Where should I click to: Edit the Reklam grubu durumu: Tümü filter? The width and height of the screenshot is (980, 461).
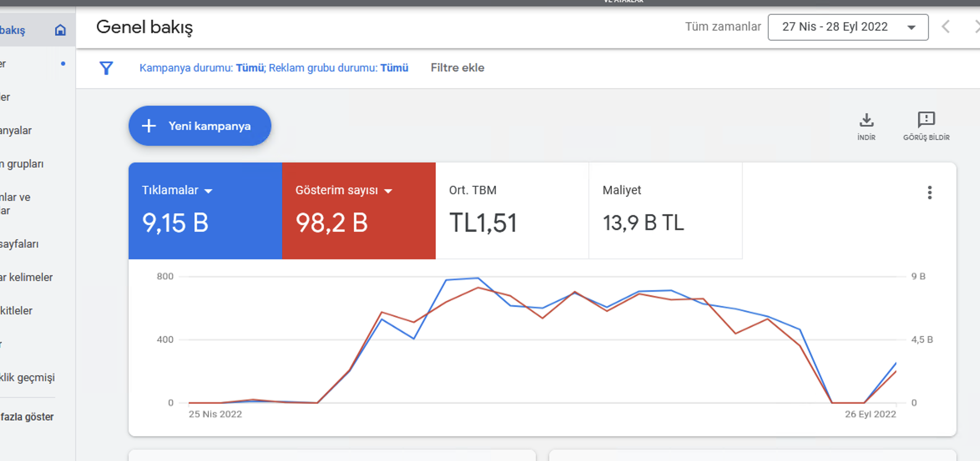pyautogui.click(x=338, y=68)
